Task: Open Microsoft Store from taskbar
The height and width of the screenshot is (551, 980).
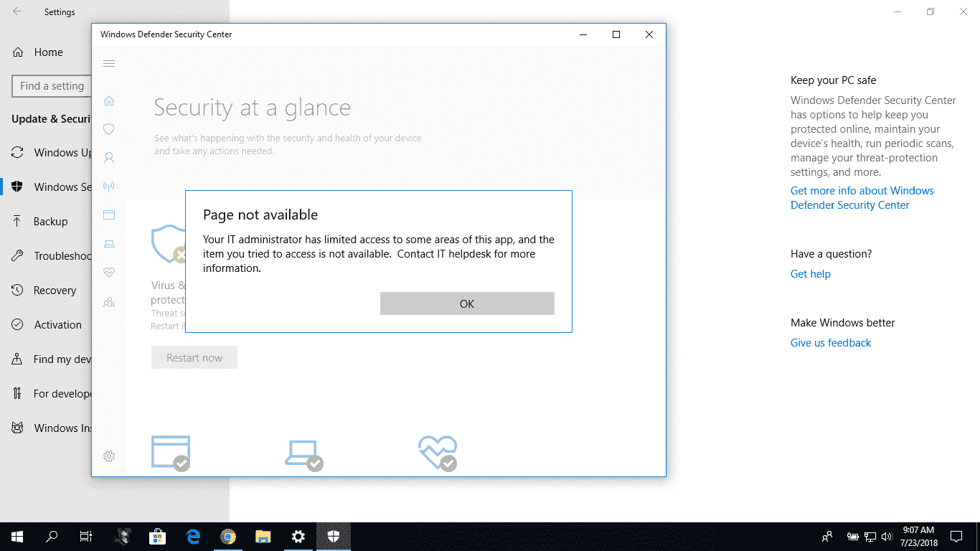Action: [x=157, y=537]
